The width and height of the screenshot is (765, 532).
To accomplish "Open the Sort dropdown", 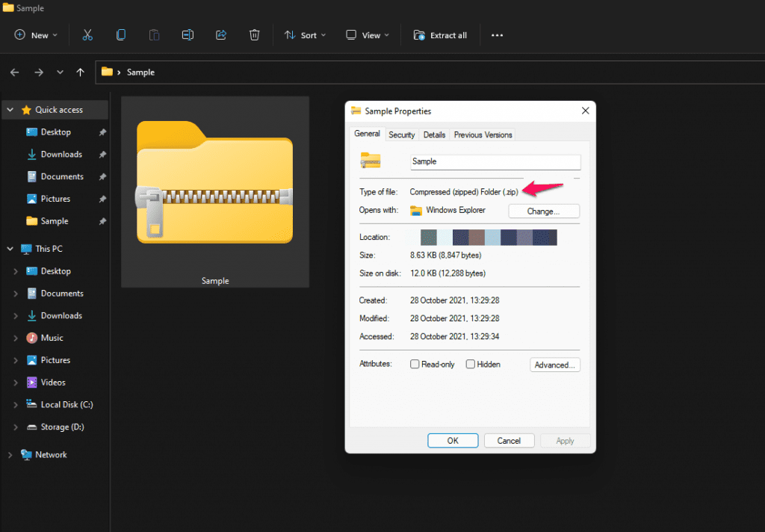I will pos(305,35).
